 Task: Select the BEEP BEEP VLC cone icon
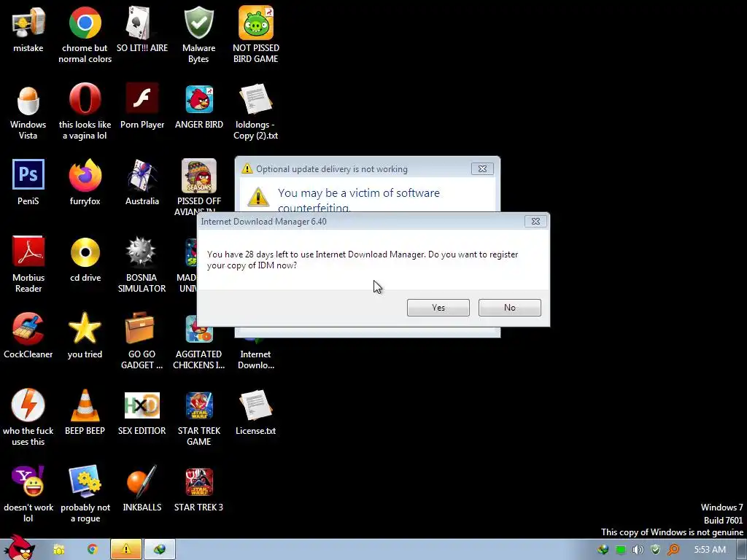coord(85,413)
